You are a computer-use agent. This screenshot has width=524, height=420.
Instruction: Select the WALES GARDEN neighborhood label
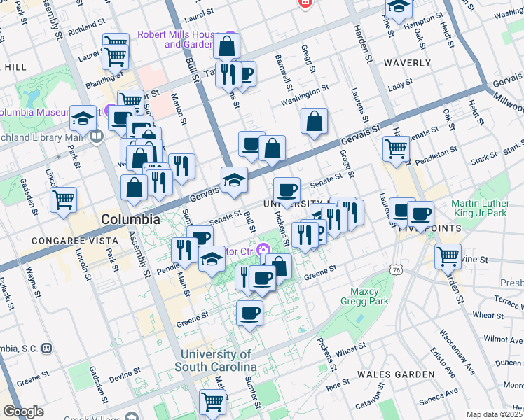point(396,374)
